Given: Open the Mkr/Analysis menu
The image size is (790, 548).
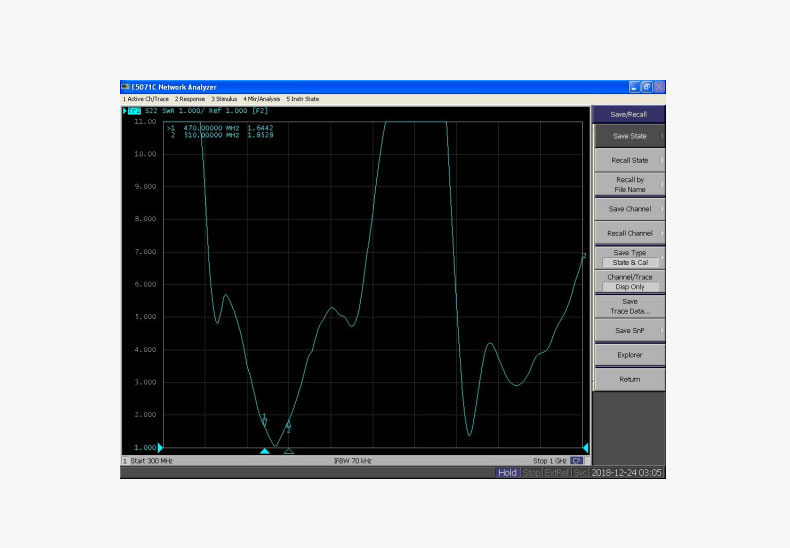Looking at the screenshot, I should [261, 99].
